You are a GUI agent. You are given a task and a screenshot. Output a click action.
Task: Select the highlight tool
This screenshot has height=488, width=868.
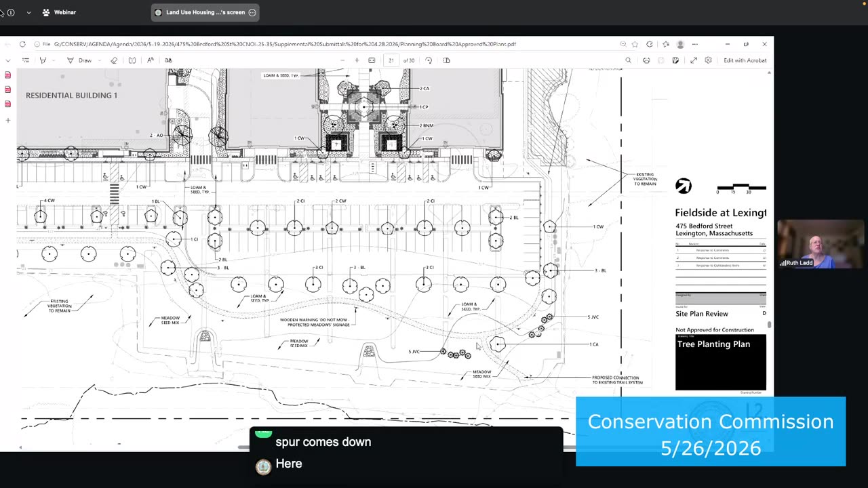[43, 60]
